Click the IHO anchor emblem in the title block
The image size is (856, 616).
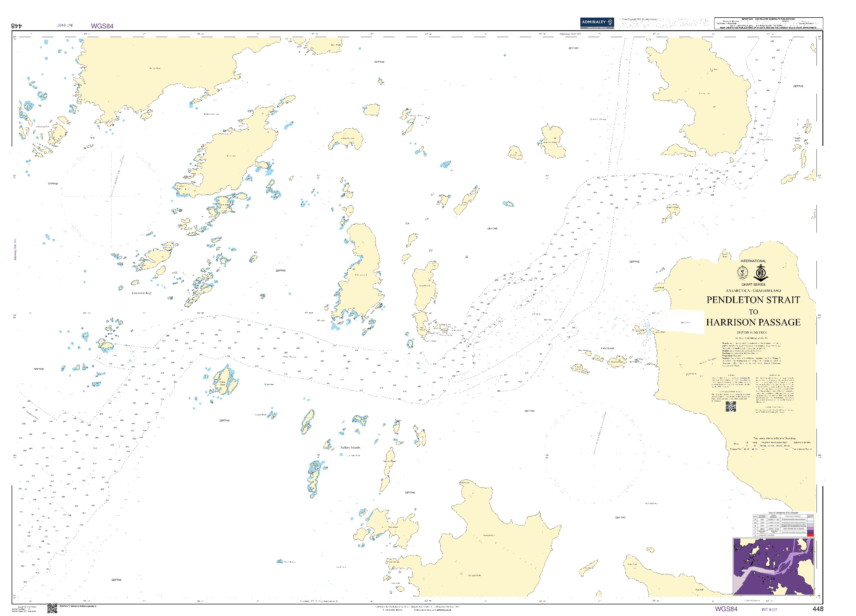pyautogui.click(x=760, y=273)
